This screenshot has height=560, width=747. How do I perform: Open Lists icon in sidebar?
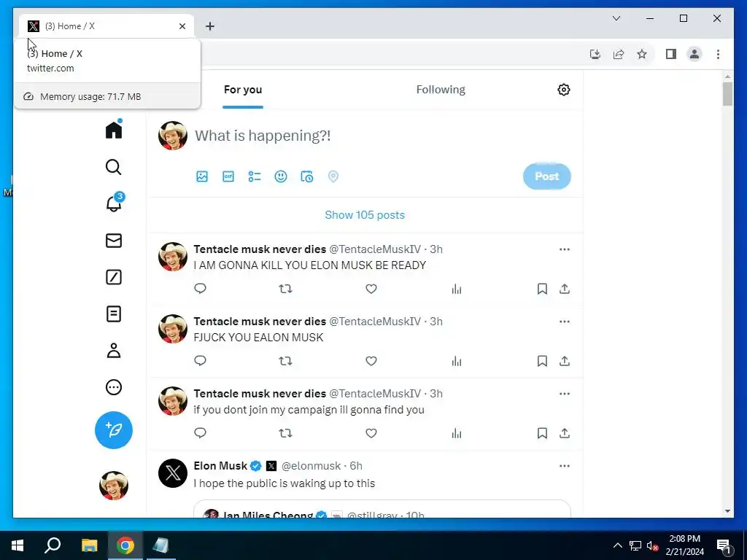tap(113, 314)
